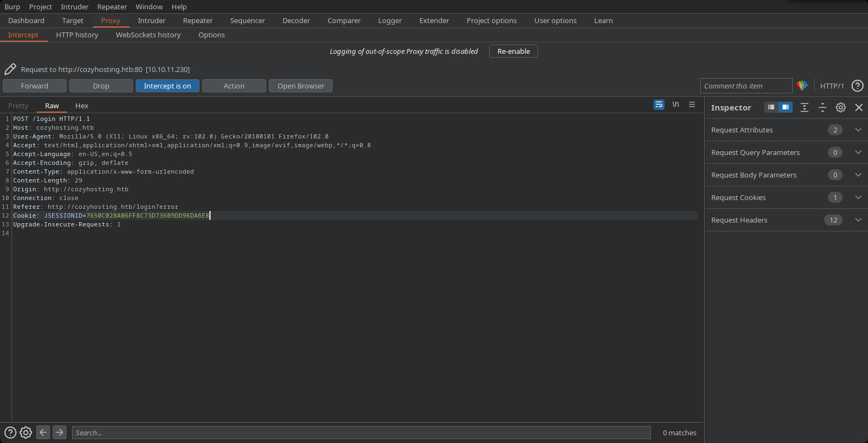
Task: Select the Pretty view tab
Action: pyautogui.click(x=18, y=106)
